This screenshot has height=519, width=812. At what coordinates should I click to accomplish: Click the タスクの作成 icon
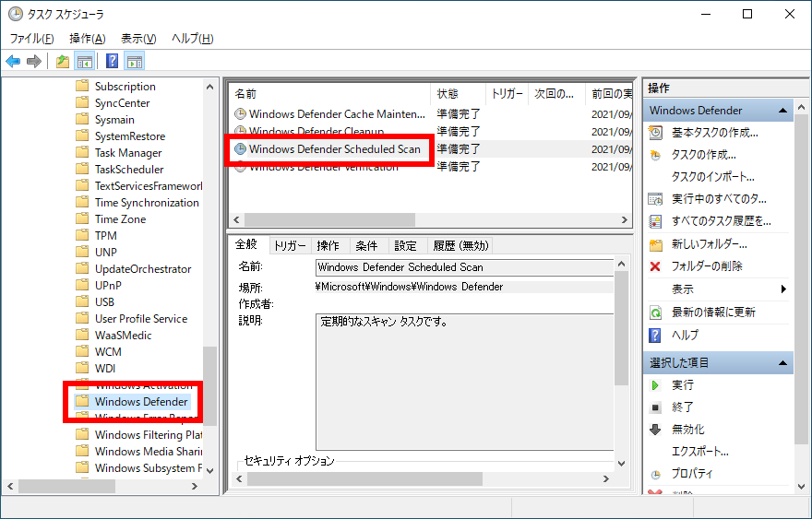tap(656, 155)
